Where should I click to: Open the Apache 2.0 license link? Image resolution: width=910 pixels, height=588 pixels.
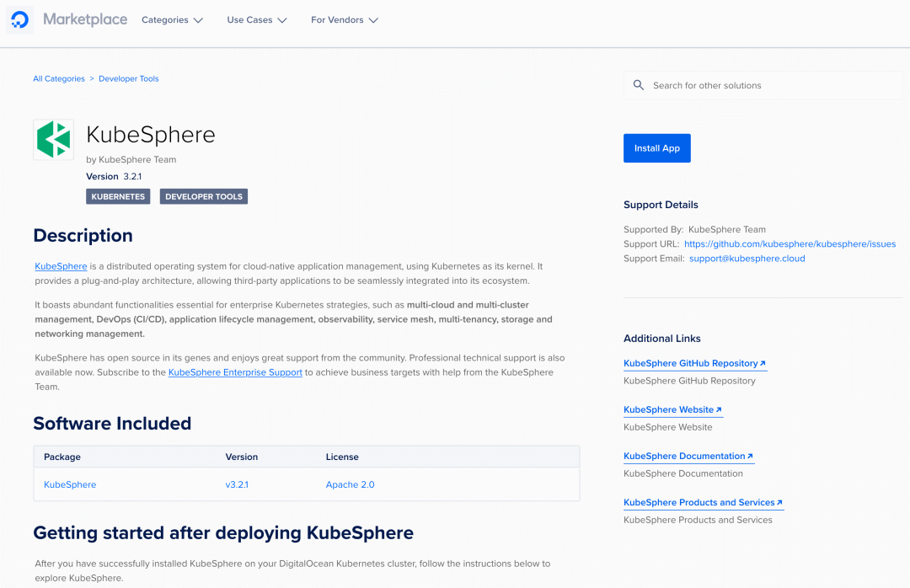tap(350, 484)
